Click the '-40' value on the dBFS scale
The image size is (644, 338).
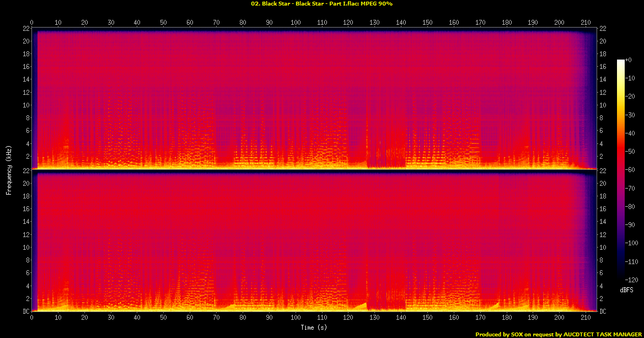630,133
